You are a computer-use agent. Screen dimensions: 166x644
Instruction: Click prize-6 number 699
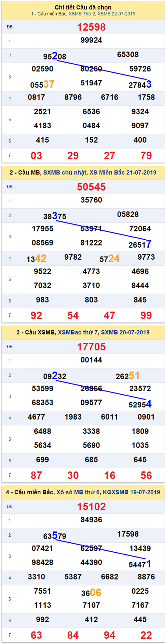43,460
